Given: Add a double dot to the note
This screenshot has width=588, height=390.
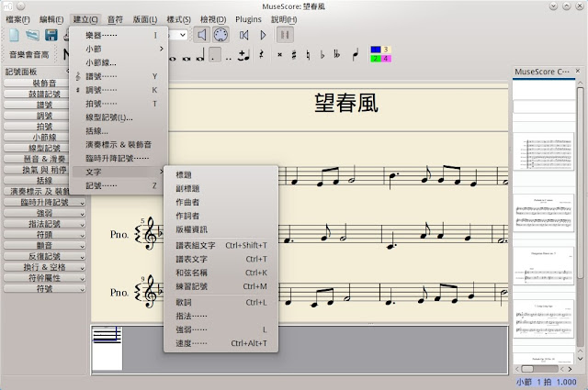Looking at the screenshot, I should (x=229, y=59).
